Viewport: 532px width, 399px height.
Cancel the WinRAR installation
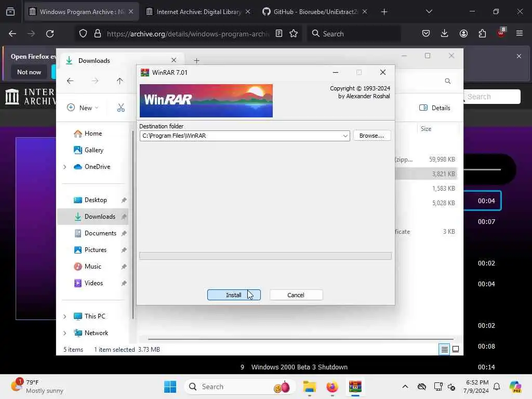296,295
